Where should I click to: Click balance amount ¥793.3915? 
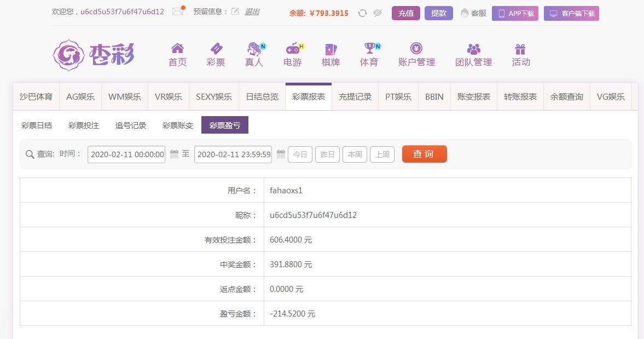point(329,13)
